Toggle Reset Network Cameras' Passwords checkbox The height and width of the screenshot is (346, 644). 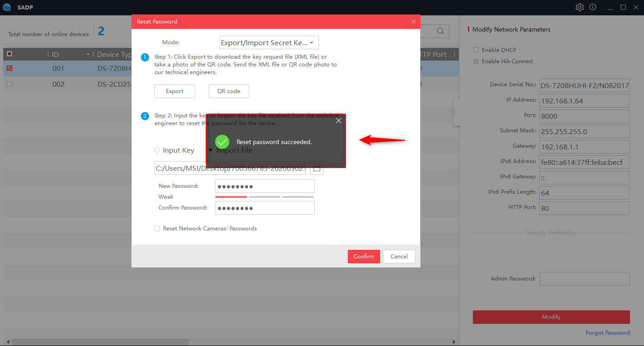[x=157, y=229]
